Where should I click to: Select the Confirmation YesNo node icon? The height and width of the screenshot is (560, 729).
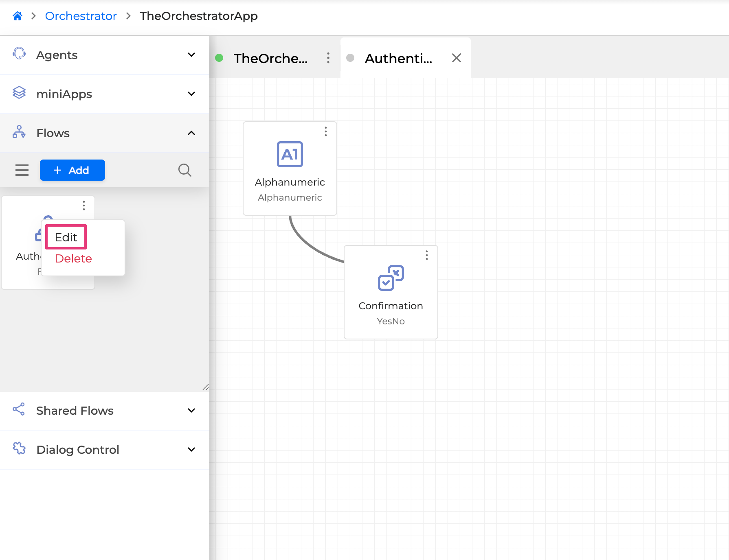point(391,278)
